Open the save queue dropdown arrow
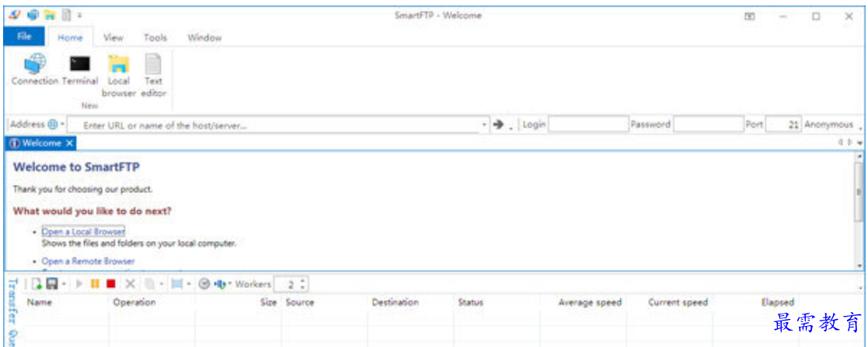868x347 pixels. click(64, 284)
